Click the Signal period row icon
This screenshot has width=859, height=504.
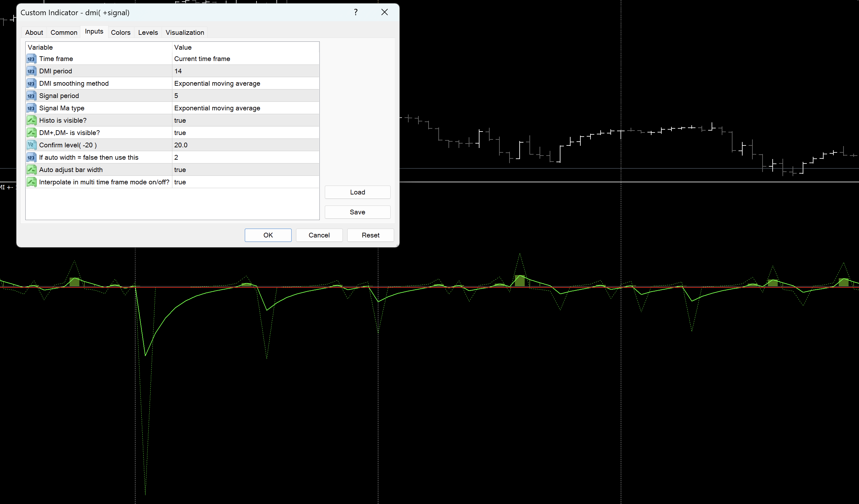pos(31,96)
